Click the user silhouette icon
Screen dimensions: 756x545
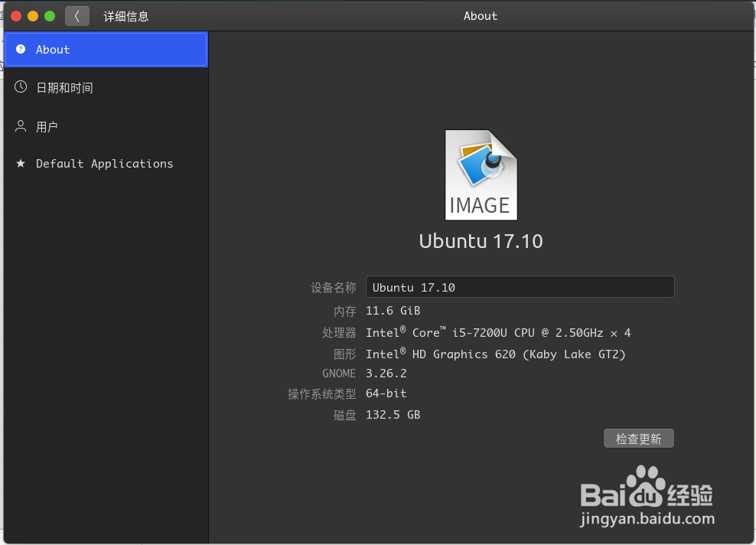21,126
